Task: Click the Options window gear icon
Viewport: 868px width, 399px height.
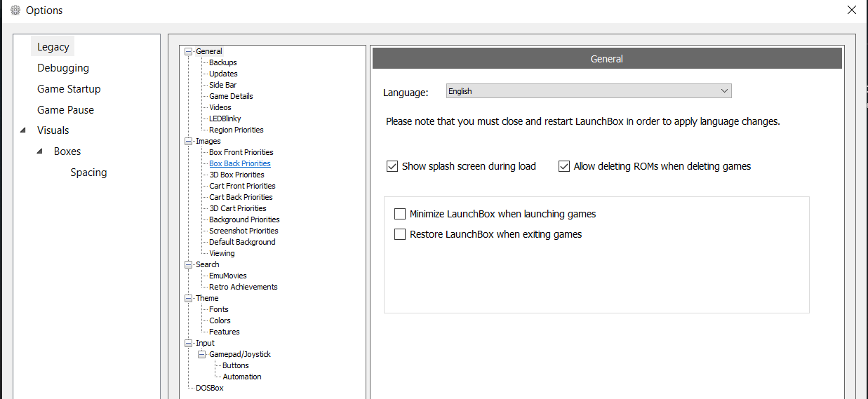Action: [14, 10]
